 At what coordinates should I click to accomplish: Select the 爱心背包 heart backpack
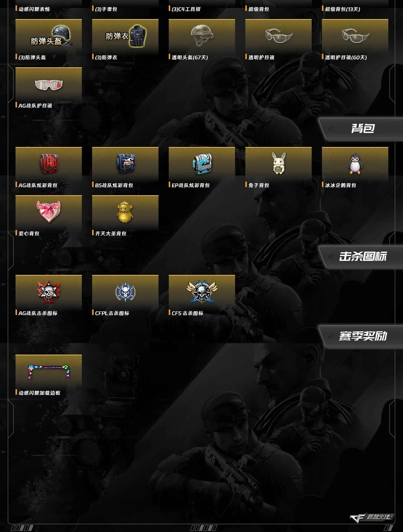point(49,212)
